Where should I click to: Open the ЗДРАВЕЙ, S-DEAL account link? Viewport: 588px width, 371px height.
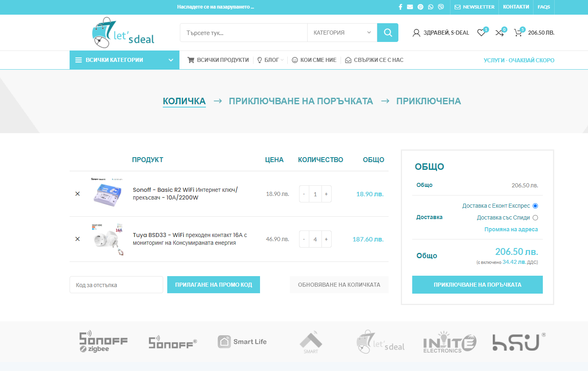(441, 33)
